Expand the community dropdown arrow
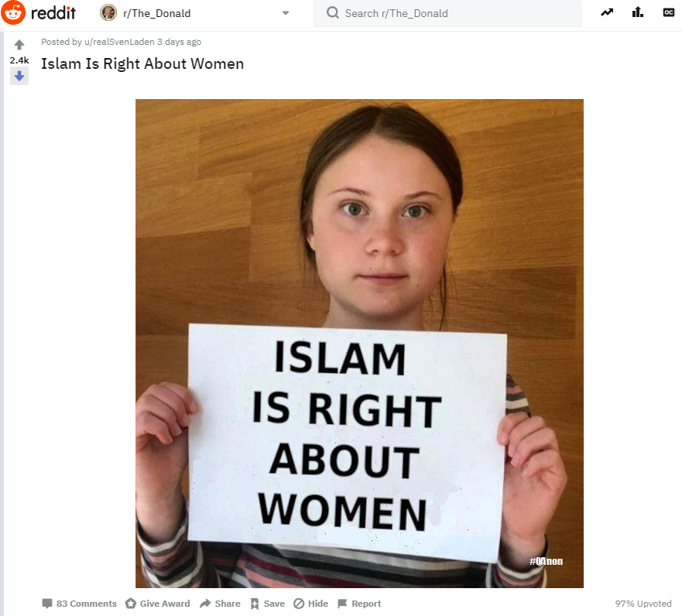This screenshot has height=616, width=682. [286, 13]
